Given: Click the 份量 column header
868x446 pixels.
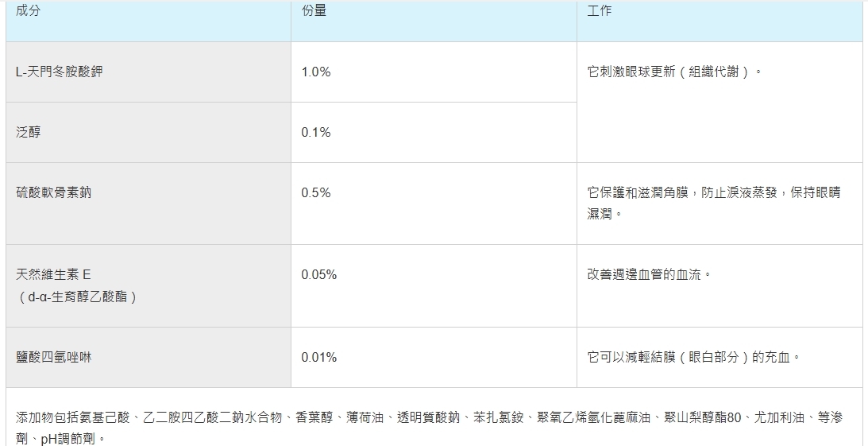Looking at the screenshot, I should point(314,12).
